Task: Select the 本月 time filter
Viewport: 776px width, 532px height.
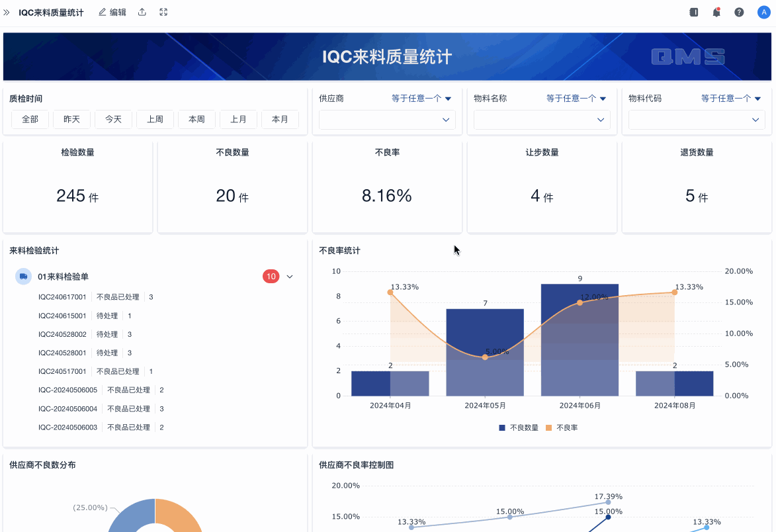Action: click(280, 119)
